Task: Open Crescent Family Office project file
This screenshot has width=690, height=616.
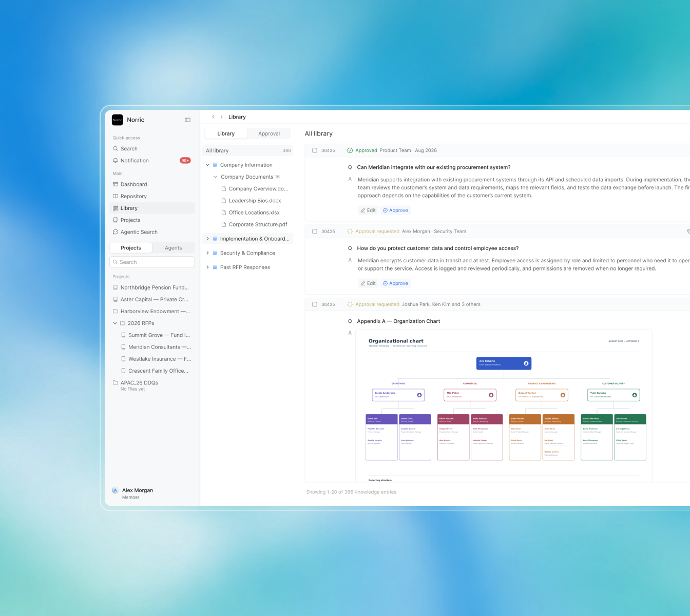Action: 156,371
